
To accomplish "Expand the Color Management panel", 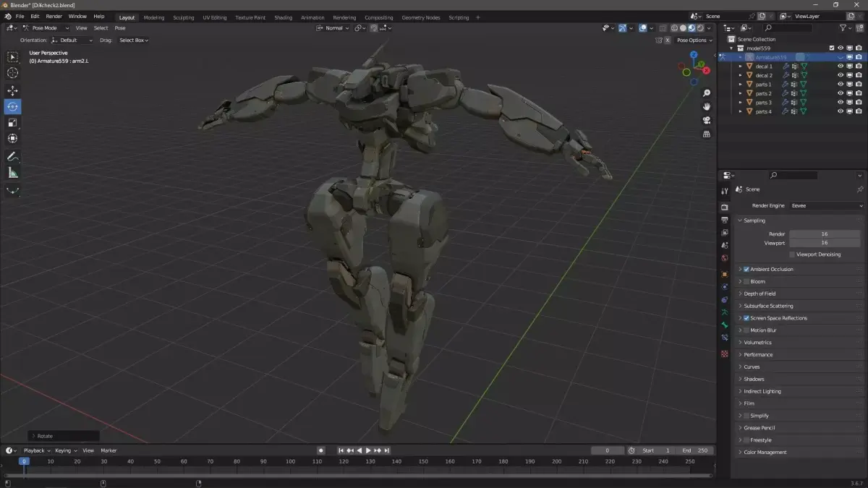I will [765, 453].
